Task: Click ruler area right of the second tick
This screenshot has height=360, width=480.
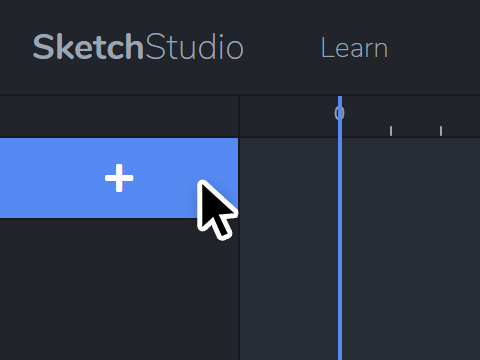Action: click(x=462, y=117)
